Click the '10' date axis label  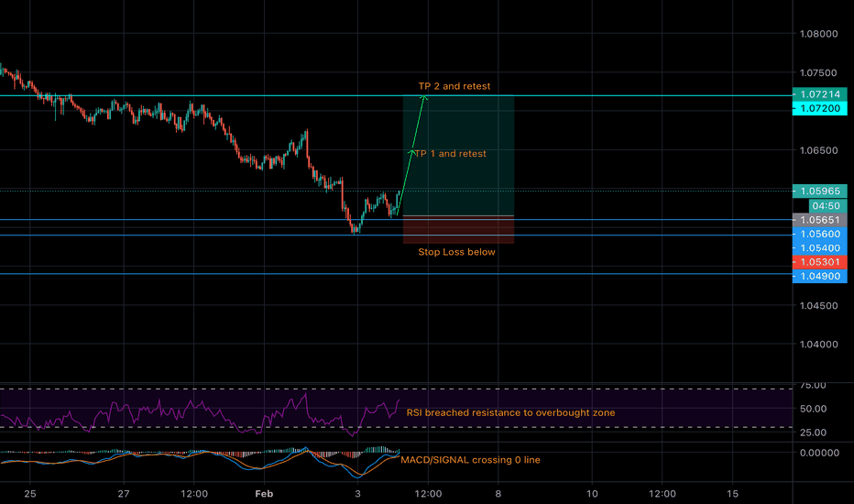592,494
